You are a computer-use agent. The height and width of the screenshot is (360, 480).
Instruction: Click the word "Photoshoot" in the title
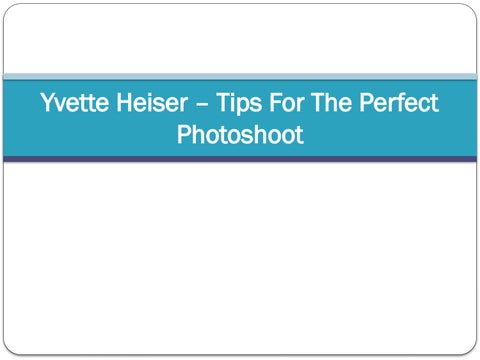pyautogui.click(x=240, y=134)
